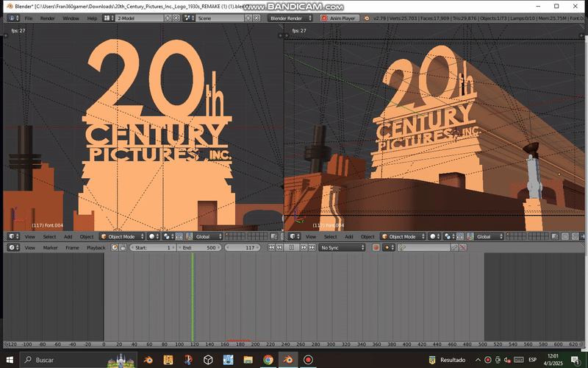Jump to next keyframe
The height and width of the screenshot is (368, 588).
tap(304, 247)
